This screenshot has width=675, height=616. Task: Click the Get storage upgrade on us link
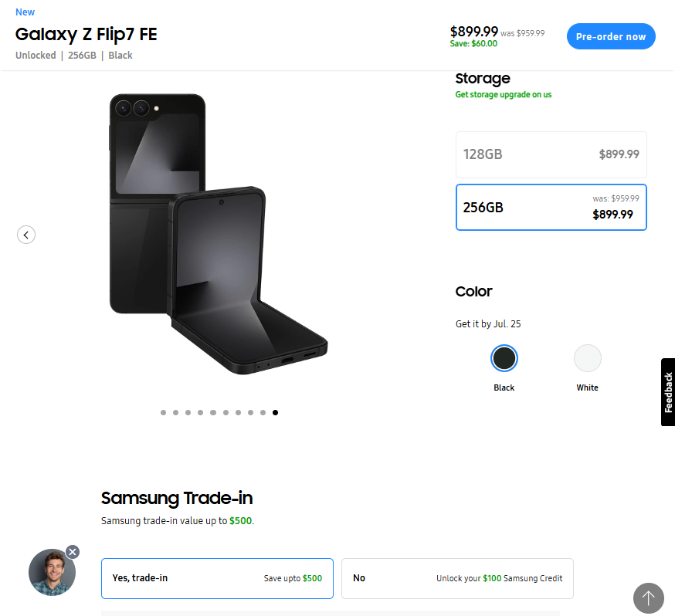click(x=504, y=95)
